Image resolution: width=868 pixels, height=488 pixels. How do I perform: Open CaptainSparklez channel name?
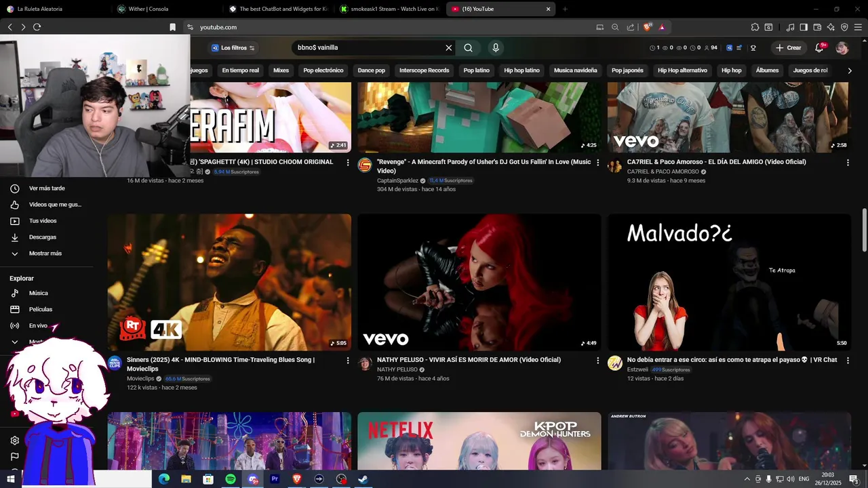[x=397, y=181]
